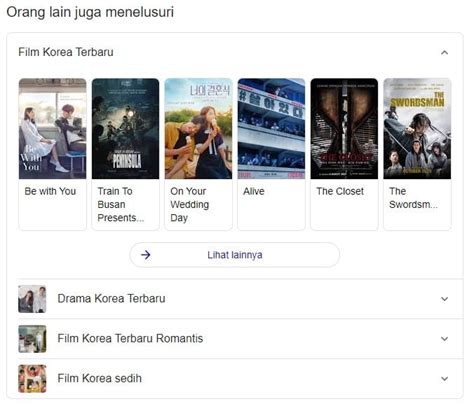The image size is (474, 406).
Task: Click the Lihat lainnya button text
Action: pyautogui.click(x=235, y=255)
